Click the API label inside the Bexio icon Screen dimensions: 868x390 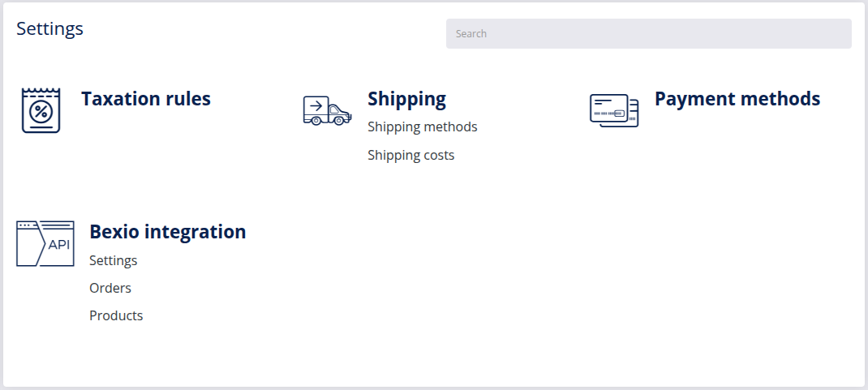point(59,245)
